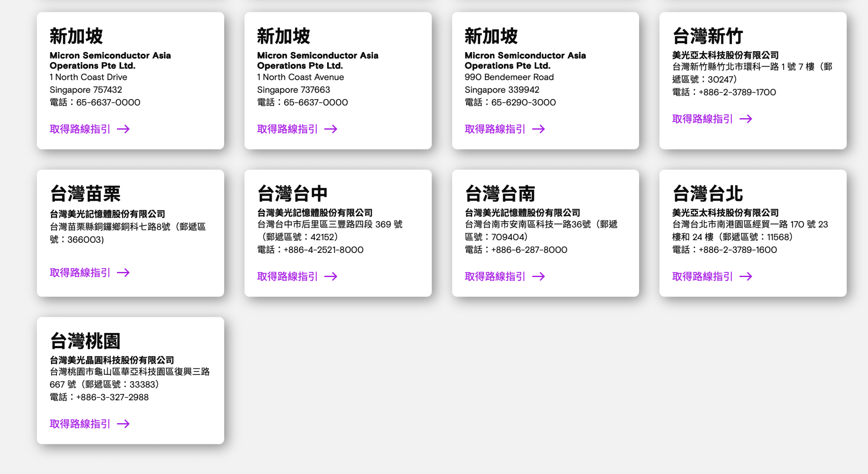Select the 台灣桃園 card heading
The image size is (868, 474).
[x=85, y=341]
